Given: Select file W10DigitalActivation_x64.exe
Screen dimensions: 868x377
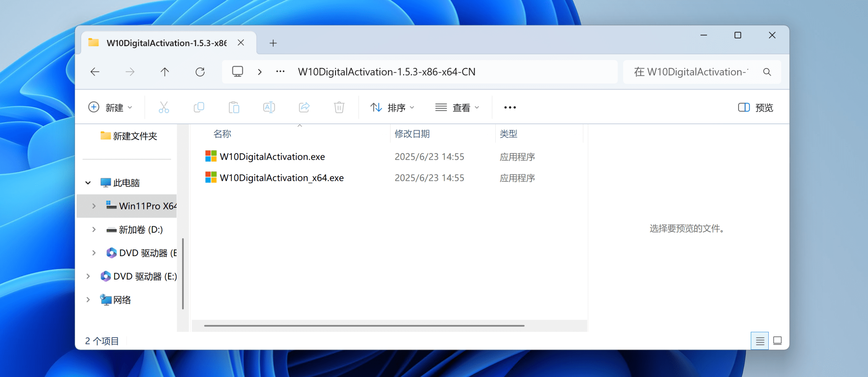Looking at the screenshot, I should click(x=282, y=178).
